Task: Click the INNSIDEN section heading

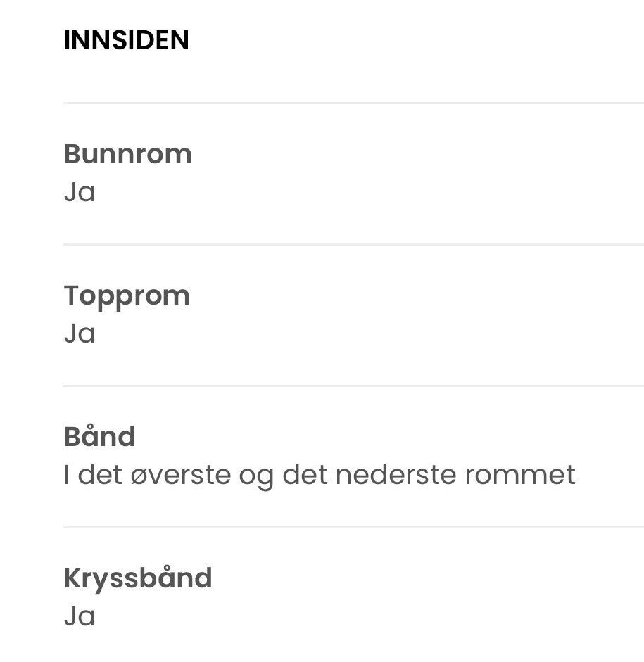Action: pyautogui.click(x=126, y=40)
